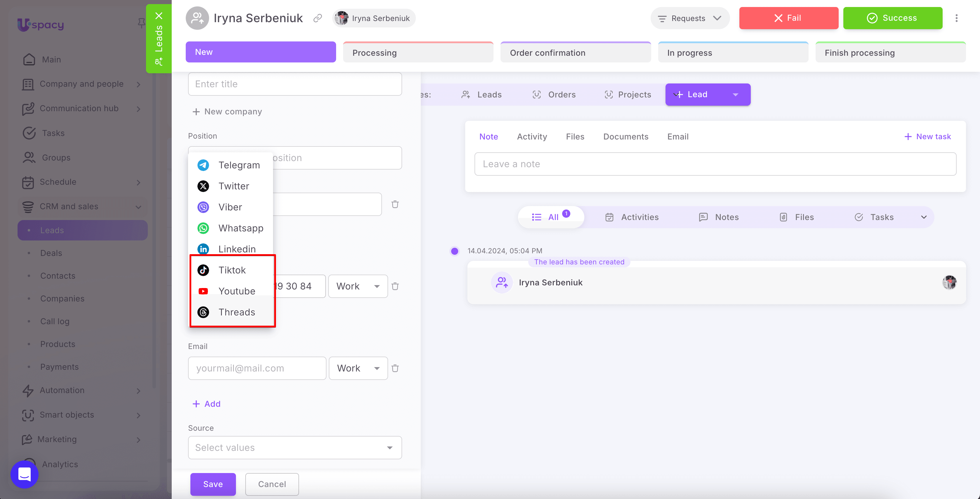Mark the lead as Fail
This screenshot has height=499, width=980.
pyautogui.click(x=789, y=18)
